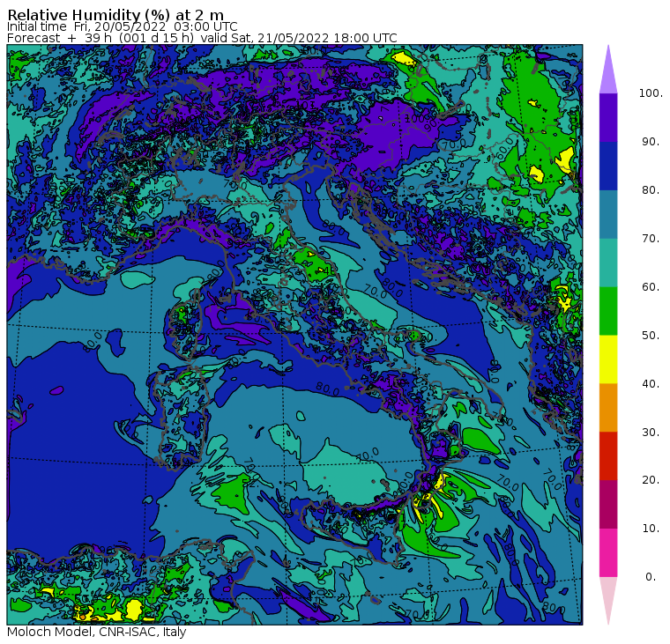Select the teal 60–70 legend swatch
Viewport: 670px width, 644px height.
608,263
